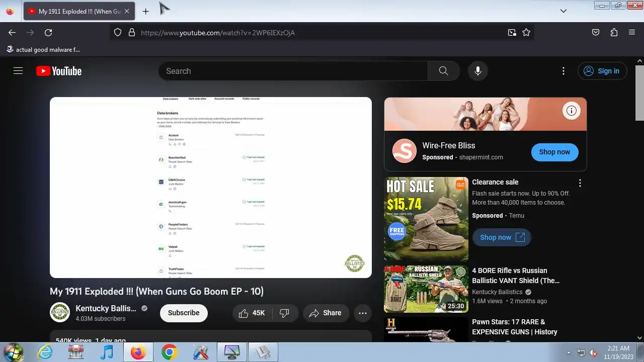Open the YouTube guide hamburger menu
644x362 pixels.
click(x=18, y=71)
